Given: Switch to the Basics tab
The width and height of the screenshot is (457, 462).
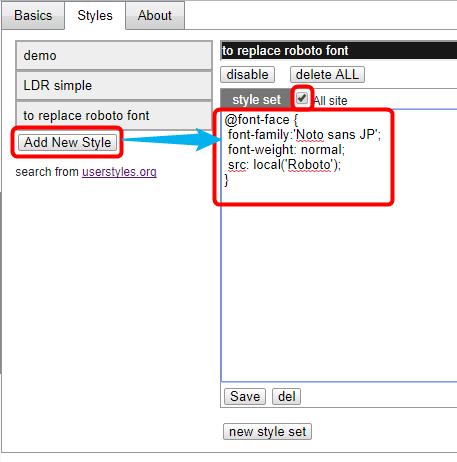Looking at the screenshot, I should (33, 16).
